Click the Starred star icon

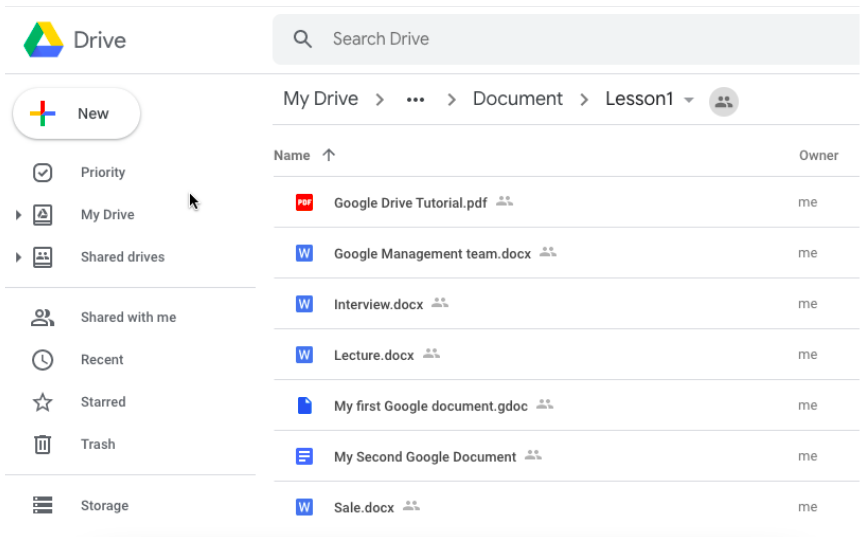pos(43,402)
